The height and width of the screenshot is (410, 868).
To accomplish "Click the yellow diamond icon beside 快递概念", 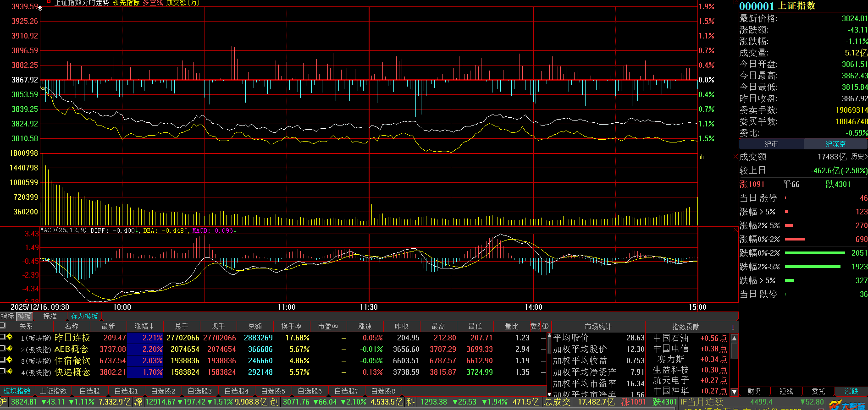I will pyautogui.click(x=10, y=372).
